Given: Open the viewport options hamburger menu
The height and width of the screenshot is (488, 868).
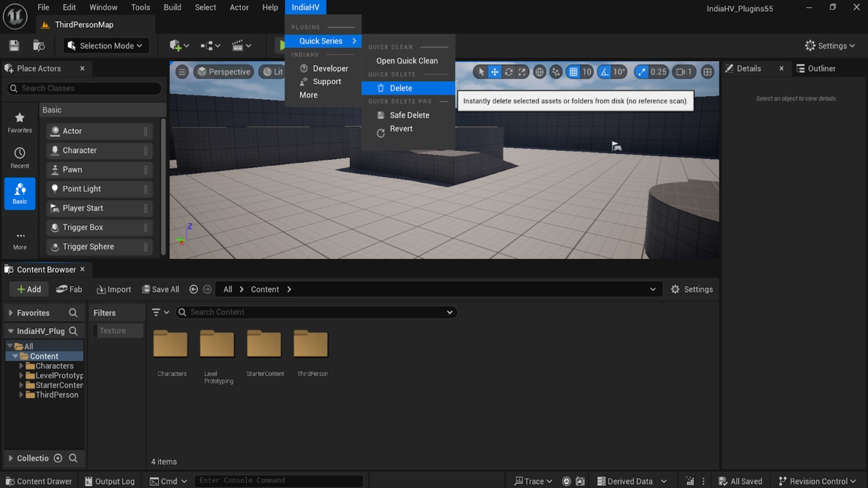Looking at the screenshot, I should (182, 72).
